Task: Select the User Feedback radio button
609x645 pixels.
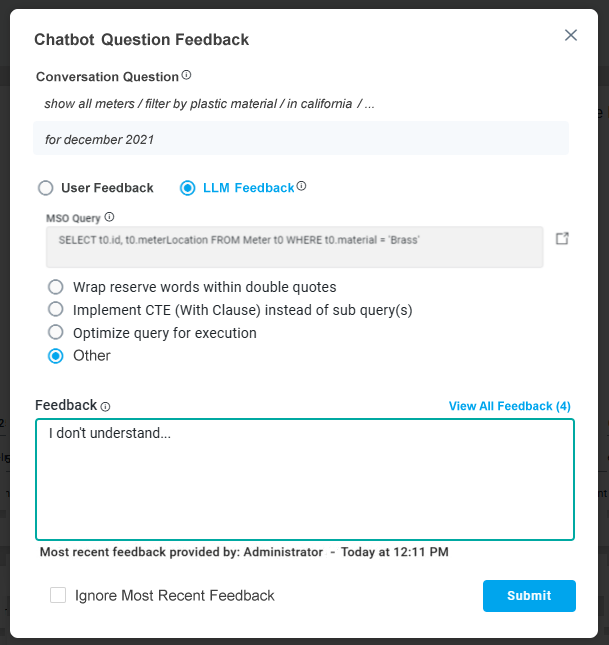Action: (x=45, y=188)
